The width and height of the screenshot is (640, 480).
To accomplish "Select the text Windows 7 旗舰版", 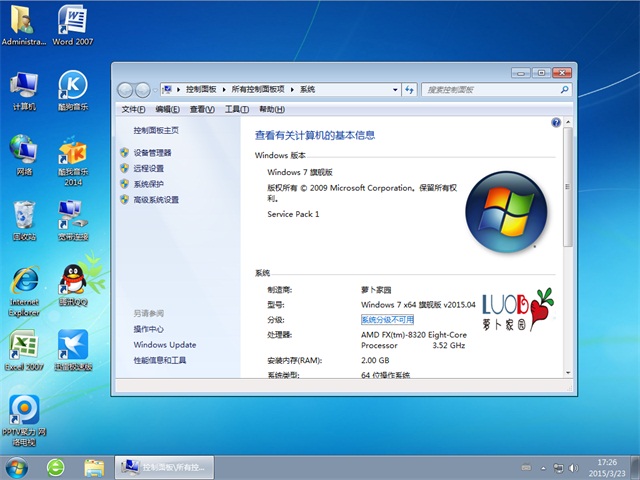I will click(300, 172).
